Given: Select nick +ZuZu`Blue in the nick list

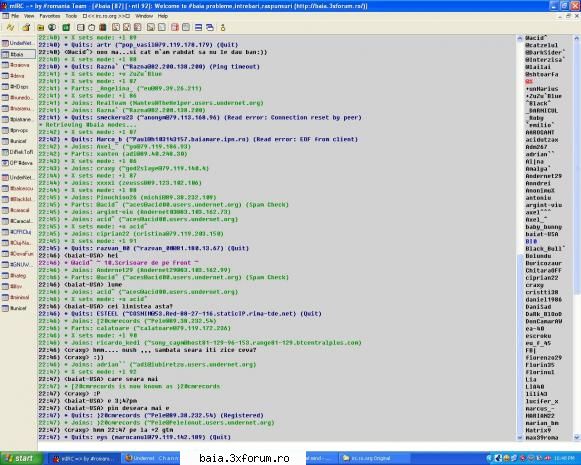Looking at the screenshot, I should tap(544, 96).
